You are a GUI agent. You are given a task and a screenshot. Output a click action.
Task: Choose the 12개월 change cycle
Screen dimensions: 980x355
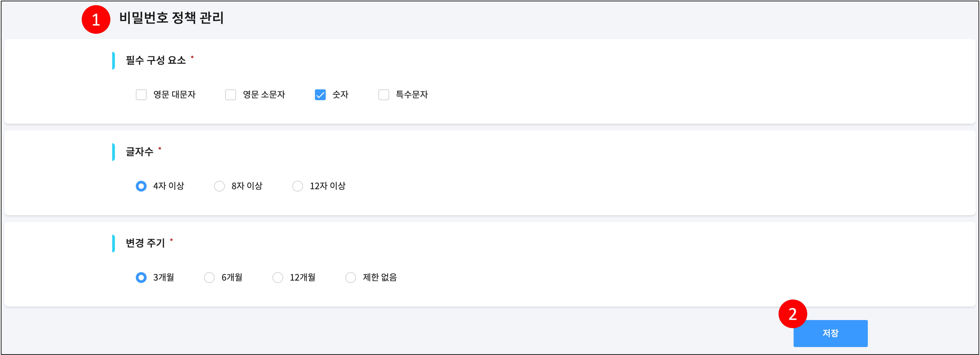[278, 277]
